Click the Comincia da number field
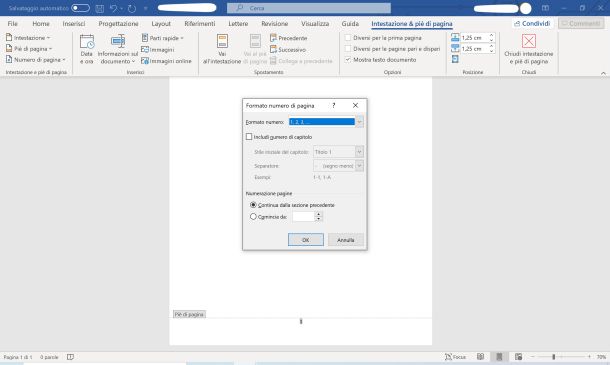This screenshot has width=610, height=365. [x=303, y=217]
